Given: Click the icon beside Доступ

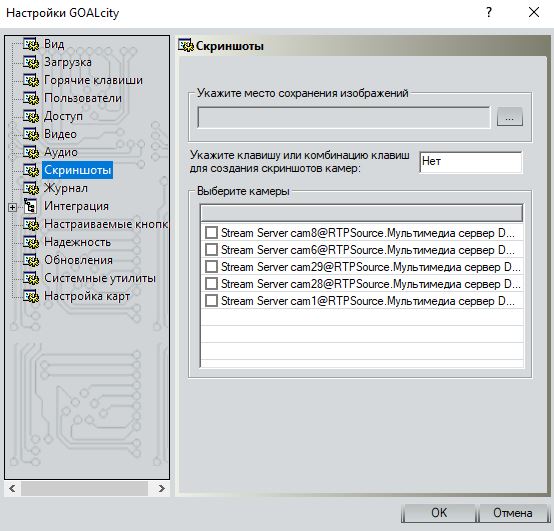Looking at the screenshot, I should click(31, 116).
